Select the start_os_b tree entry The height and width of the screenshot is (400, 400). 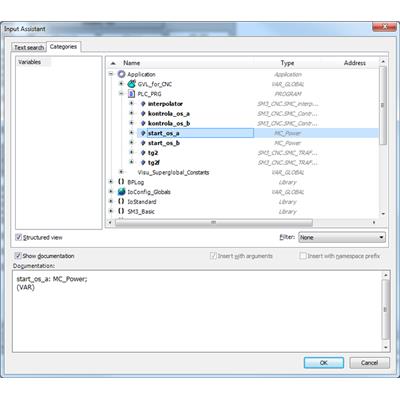[164, 143]
